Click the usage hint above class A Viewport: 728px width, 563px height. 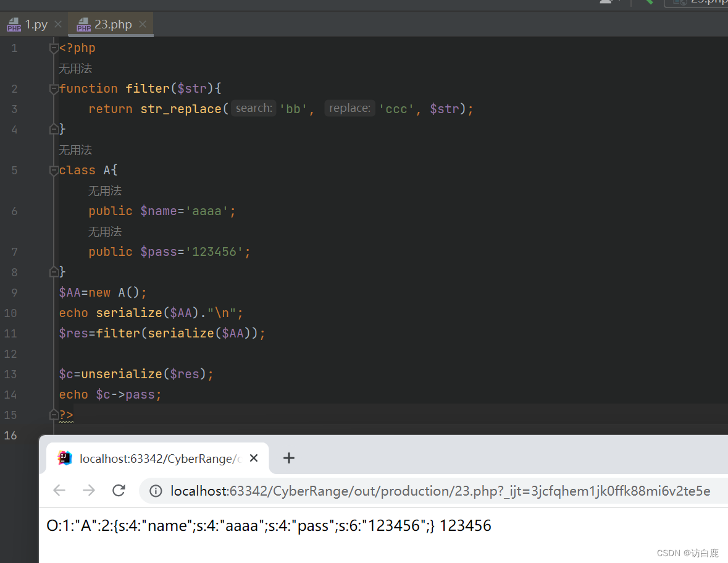(x=75, y=150)
